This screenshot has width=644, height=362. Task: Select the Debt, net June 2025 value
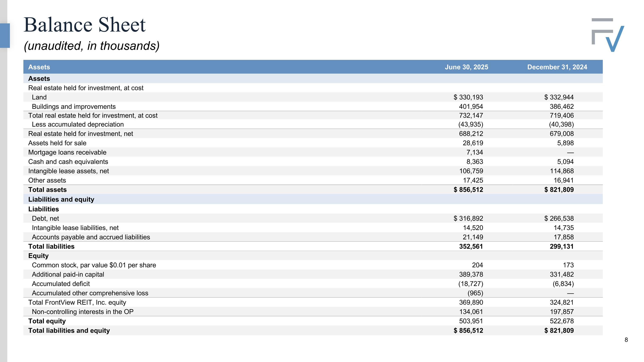click(x=468, y=218)
